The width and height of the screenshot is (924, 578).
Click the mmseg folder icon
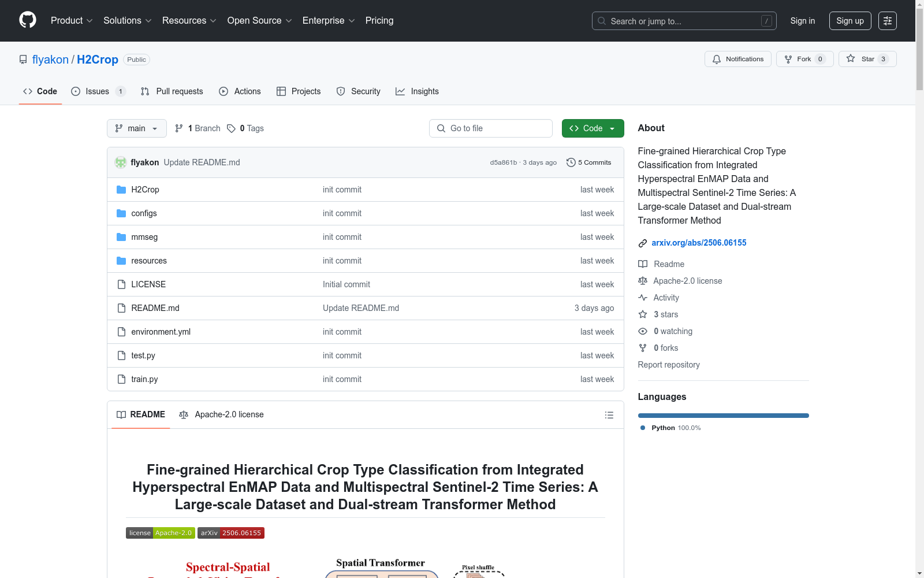tap(121, 237)
